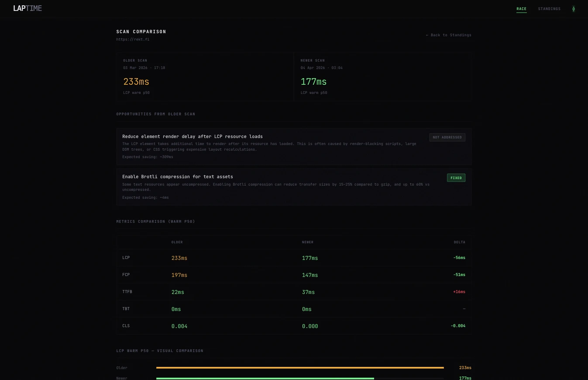Click the older TTFB value 22ms
588x380 pixels.
click(178, 292)
